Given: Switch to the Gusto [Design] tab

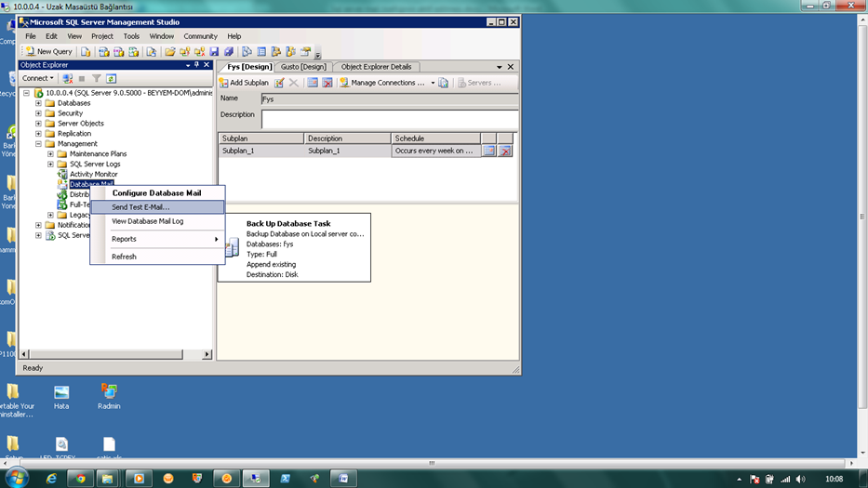Looking at the screenshot, I should pos(303,67).
